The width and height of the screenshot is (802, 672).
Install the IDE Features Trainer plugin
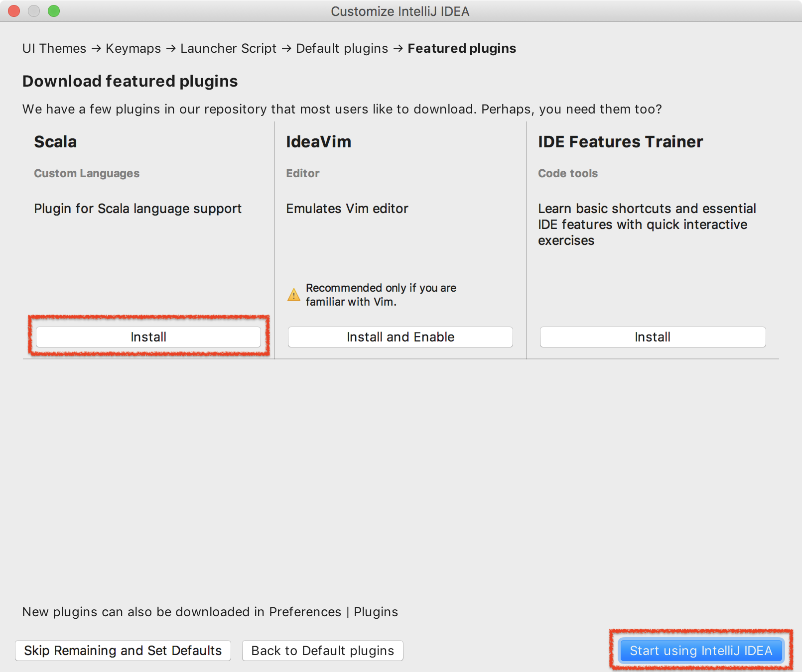coord(653,337)
